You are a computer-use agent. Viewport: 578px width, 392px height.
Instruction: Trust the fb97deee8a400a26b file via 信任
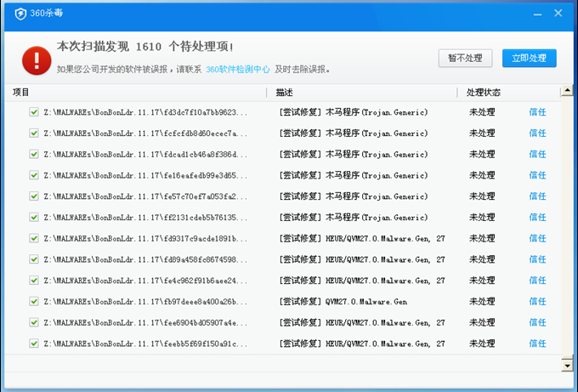(537, 301)
